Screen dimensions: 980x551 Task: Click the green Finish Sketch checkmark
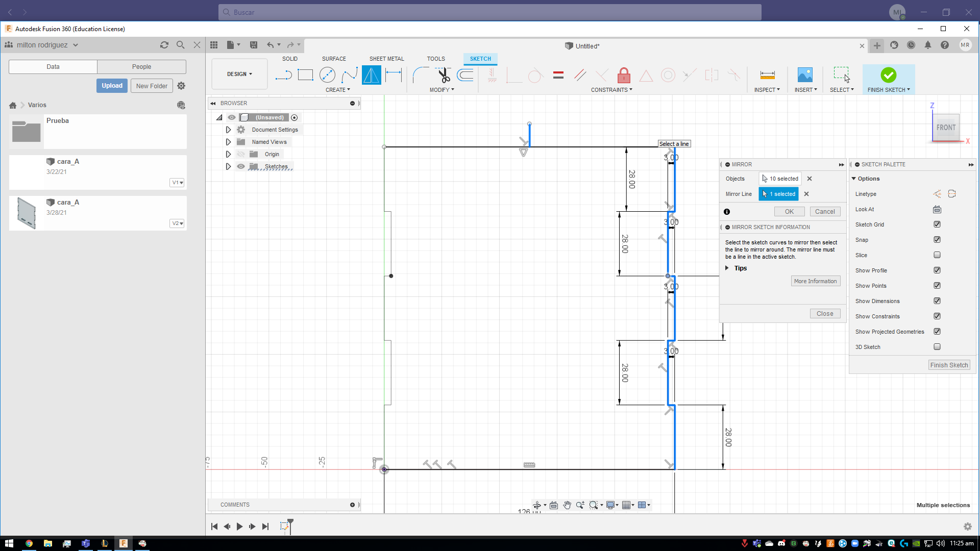pyautogui.click(x=888, y=75)
